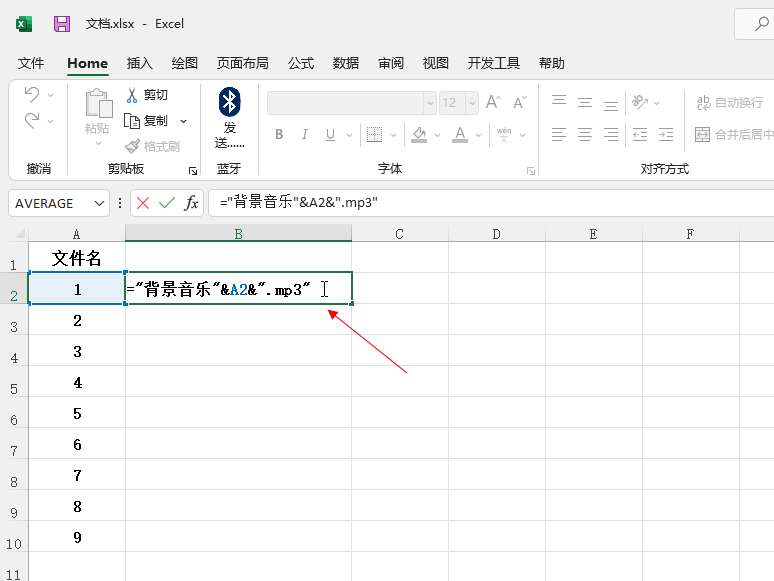Select the Format Painter brush
The height and width of the screenshot is (581, 774).
pos(152,147)
